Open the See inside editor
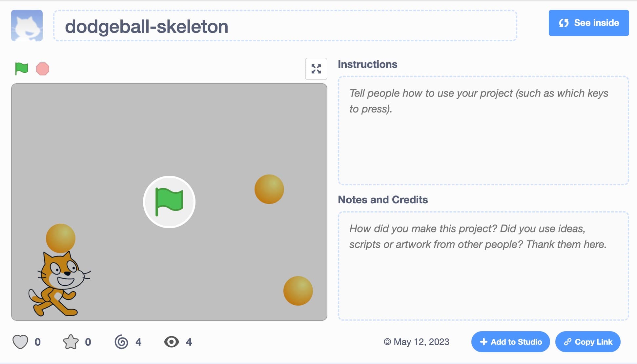 (x=589, y=23)
